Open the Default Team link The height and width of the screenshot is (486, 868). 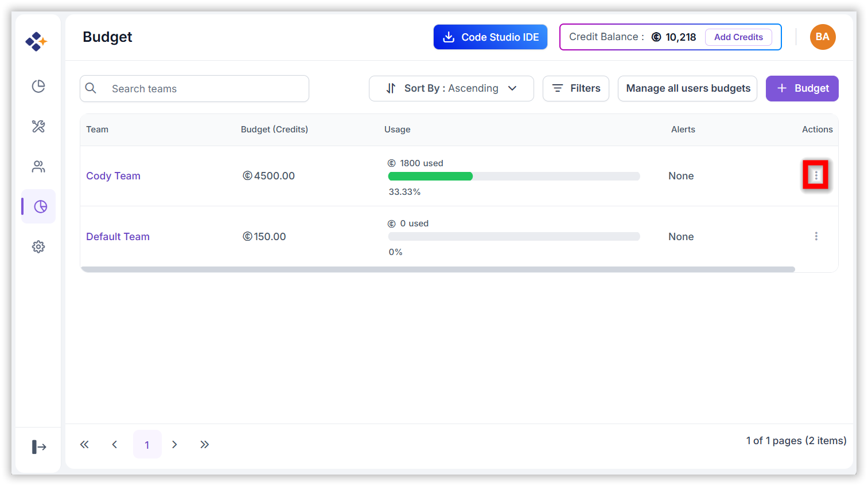118,237
